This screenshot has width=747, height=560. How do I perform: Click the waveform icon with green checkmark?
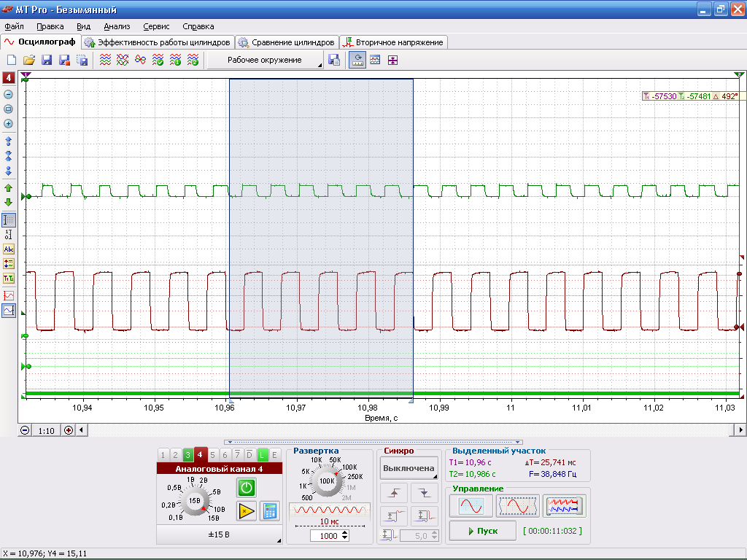158,60
